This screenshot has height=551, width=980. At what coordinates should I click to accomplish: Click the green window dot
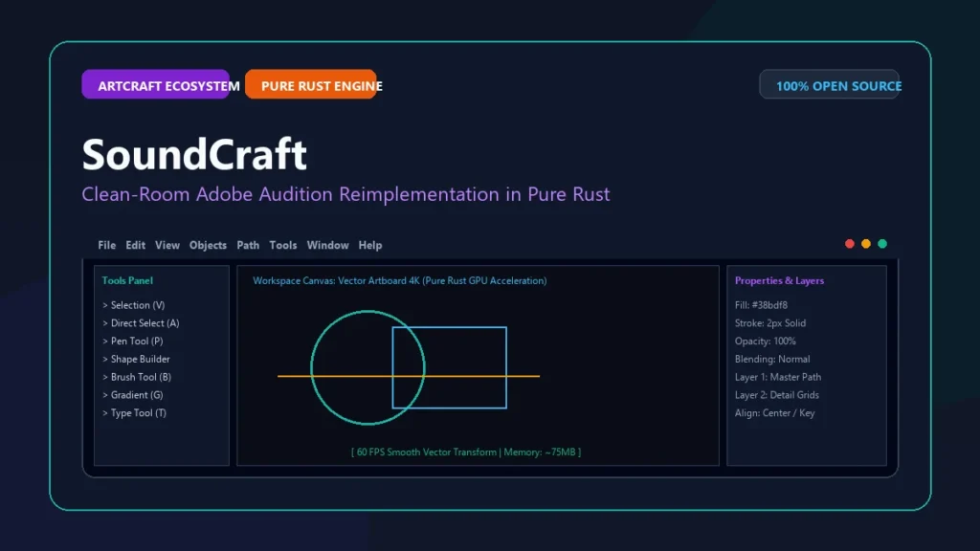point(881,244)
